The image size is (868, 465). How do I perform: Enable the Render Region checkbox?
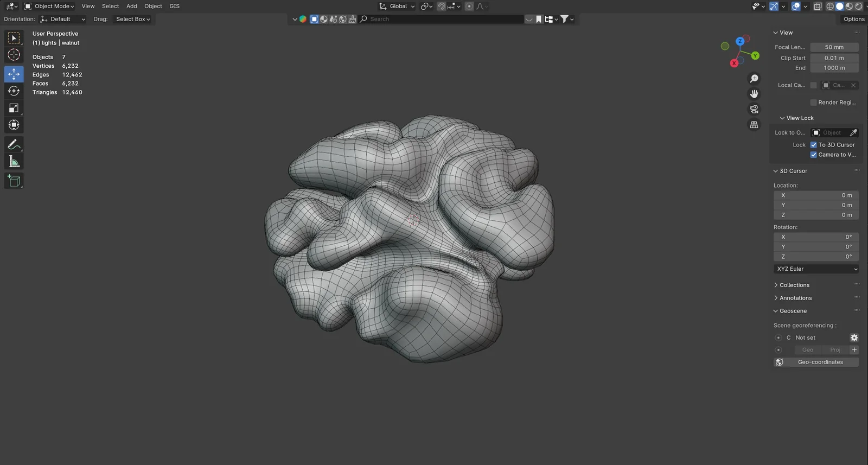814,103
